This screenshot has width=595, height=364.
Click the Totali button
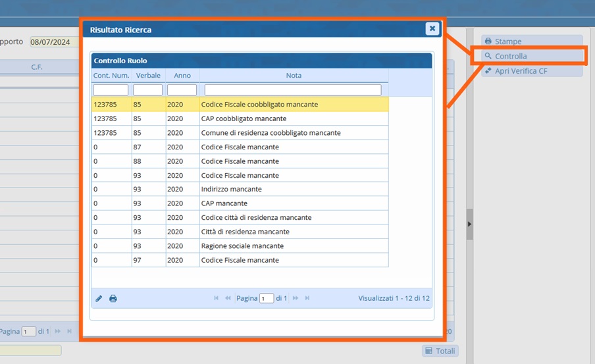click(440, 351)
